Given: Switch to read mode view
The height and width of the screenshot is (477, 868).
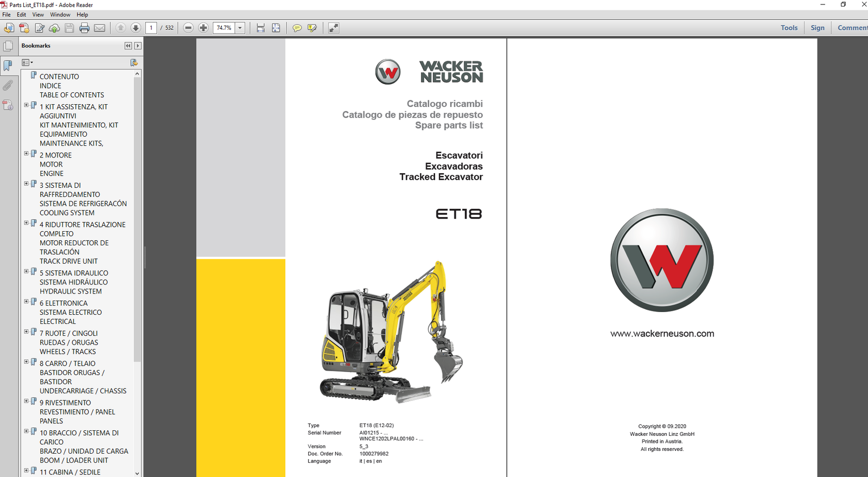Looking at the screenshot, I should 334,28.
